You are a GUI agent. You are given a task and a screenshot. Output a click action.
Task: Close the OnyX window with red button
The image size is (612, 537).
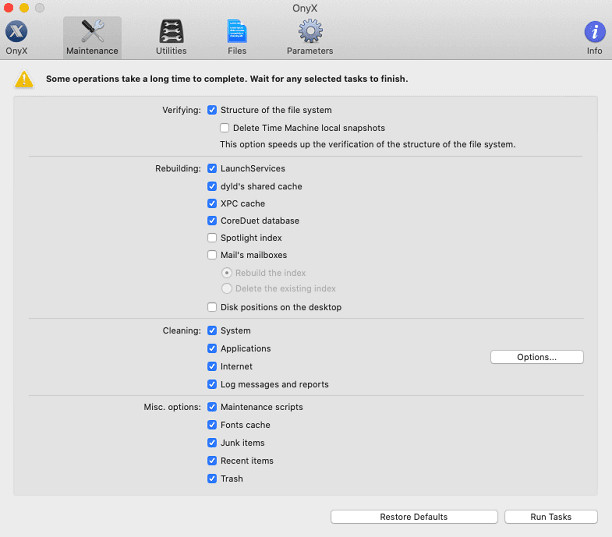[9, 8]
